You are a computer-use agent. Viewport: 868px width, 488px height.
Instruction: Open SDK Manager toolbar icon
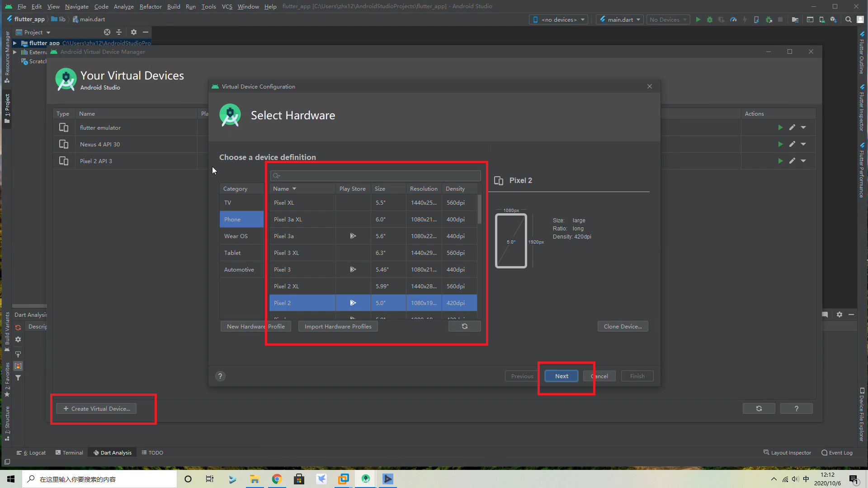tap(833, 19)
